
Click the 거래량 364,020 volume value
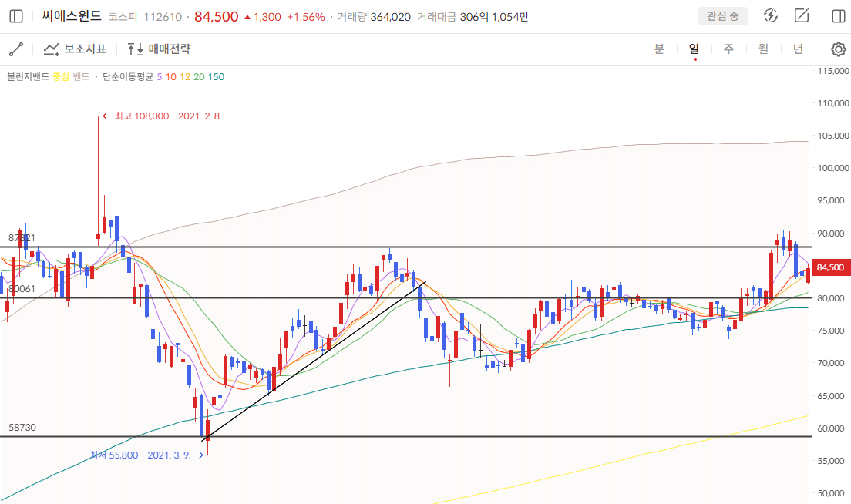click(x=374, y=17)
